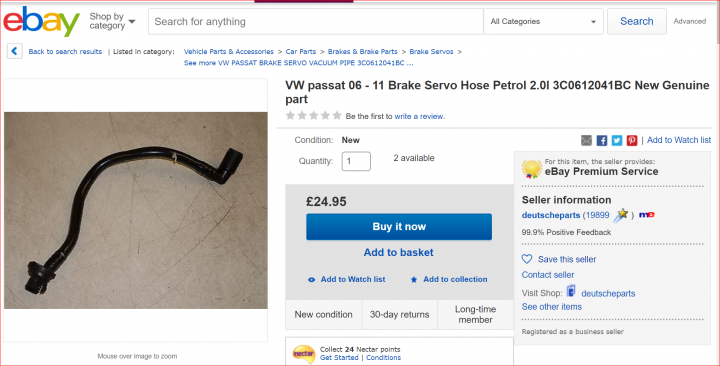This screenshot has width=720, height=366.
Task: Share listing via email icon
Action: click(586, 141)
